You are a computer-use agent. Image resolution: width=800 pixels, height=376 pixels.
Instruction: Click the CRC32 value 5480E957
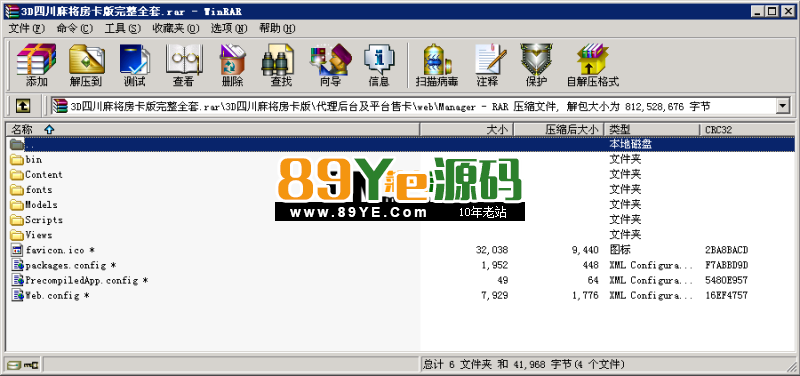[726, 280]
